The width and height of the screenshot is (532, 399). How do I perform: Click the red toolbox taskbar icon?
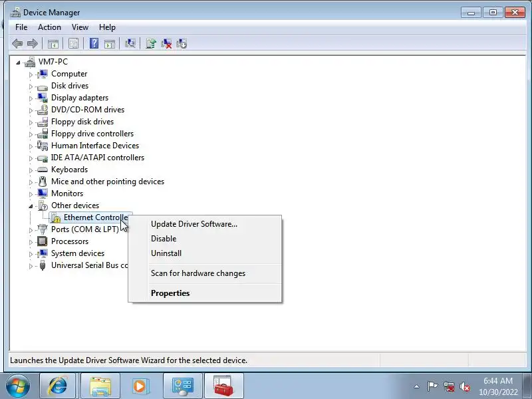(x=223, y=386)
